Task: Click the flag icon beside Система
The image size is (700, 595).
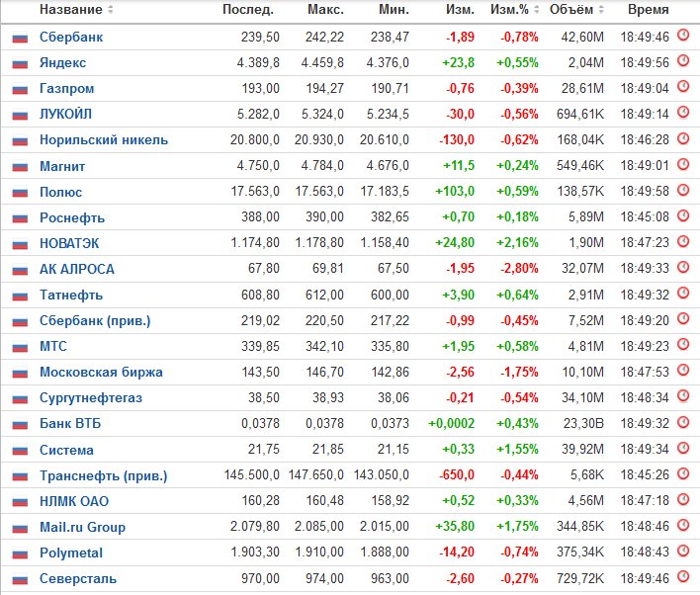Action: point(20,452)
